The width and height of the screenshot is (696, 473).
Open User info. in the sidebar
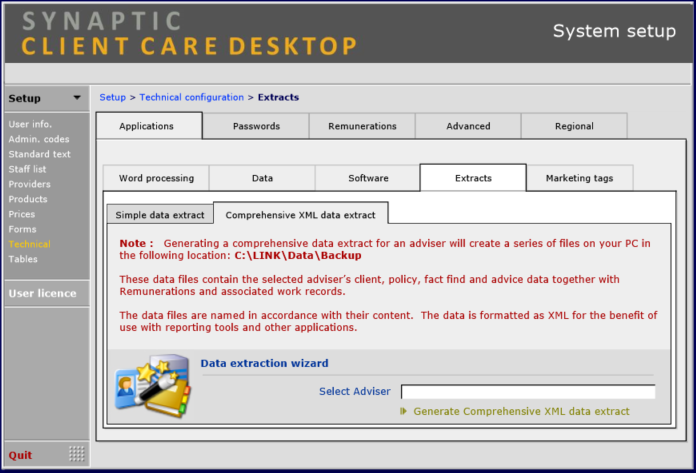pyautogui.click(x=30, y=124)
